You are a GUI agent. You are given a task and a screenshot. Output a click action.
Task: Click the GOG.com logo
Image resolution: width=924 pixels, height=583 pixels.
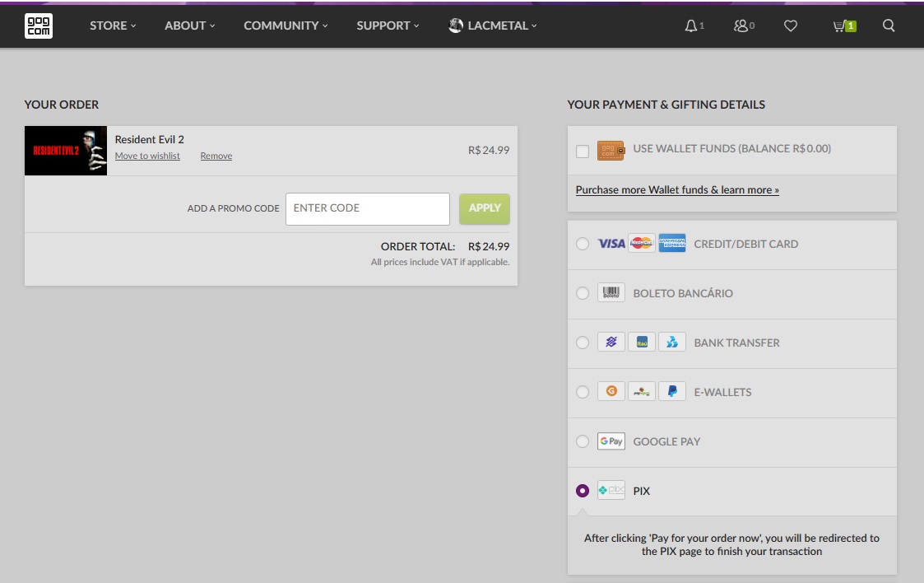39,26
